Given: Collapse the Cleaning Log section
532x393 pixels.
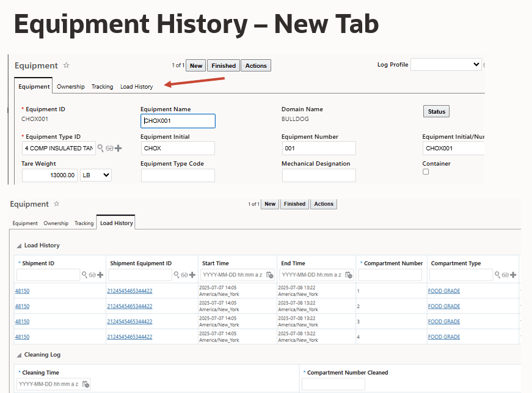Looking at the screenshot, I should pos(20,355).
